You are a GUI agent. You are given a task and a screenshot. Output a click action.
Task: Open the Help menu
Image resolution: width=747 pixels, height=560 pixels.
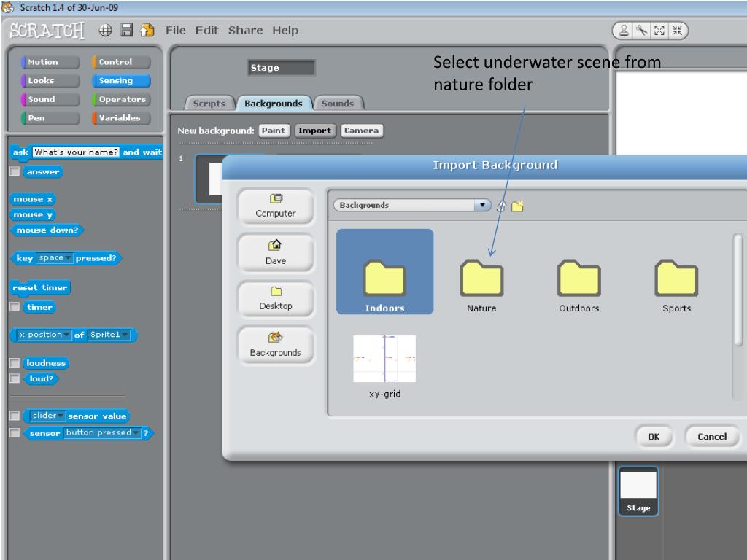[285, 31]
